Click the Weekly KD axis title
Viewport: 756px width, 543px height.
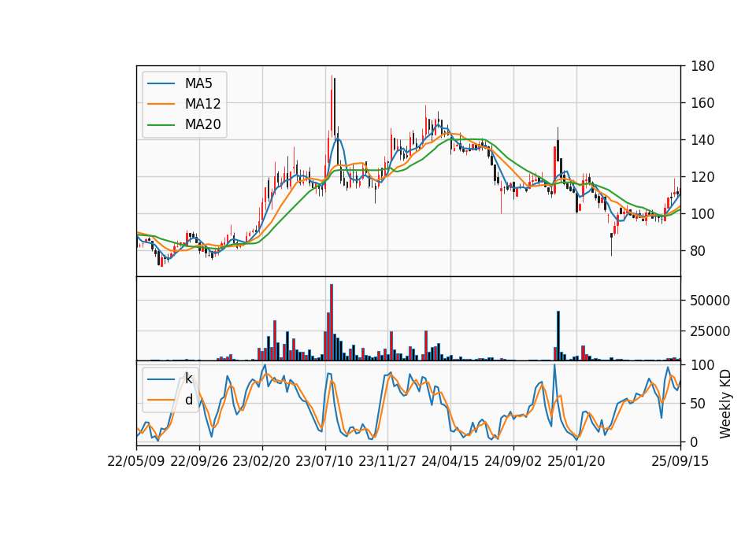click(724, 404)
